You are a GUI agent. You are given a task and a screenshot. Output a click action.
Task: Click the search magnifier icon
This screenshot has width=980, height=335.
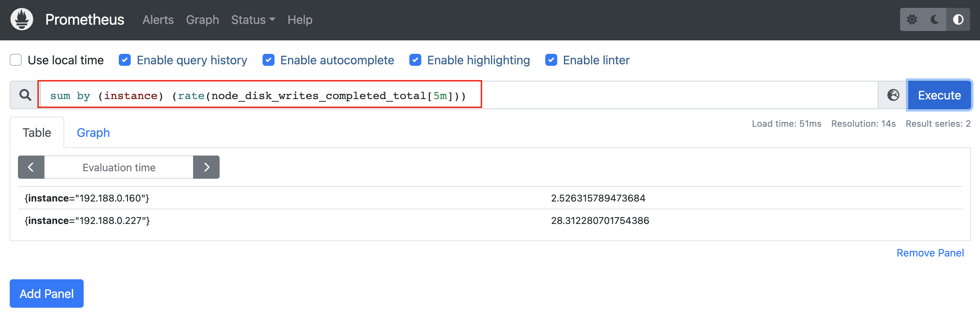pos(25,95)
